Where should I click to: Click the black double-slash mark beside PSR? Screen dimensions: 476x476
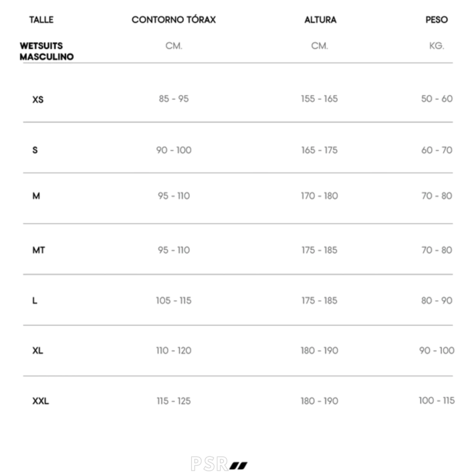pos(239,464)
